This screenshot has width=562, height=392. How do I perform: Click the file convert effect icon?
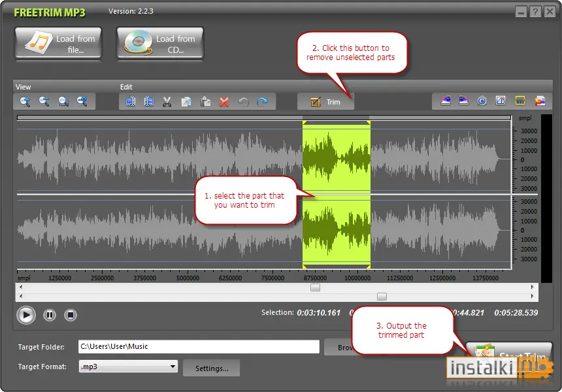tap(540, 101)
